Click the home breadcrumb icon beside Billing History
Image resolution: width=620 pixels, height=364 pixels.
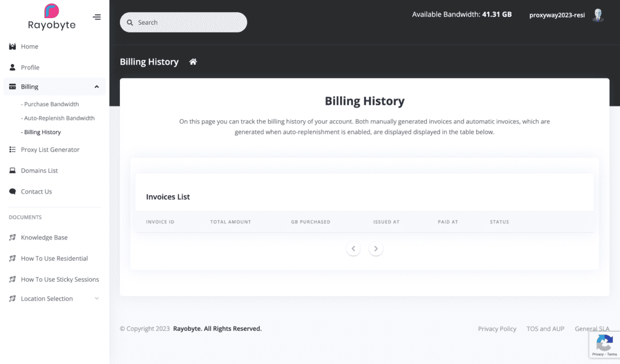point(193,62)
